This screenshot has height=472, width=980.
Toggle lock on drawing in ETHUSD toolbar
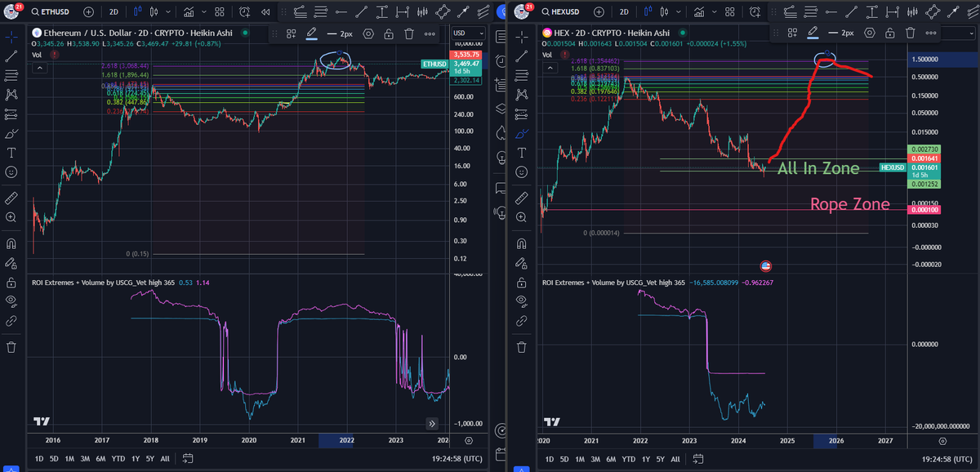[389, 33]
